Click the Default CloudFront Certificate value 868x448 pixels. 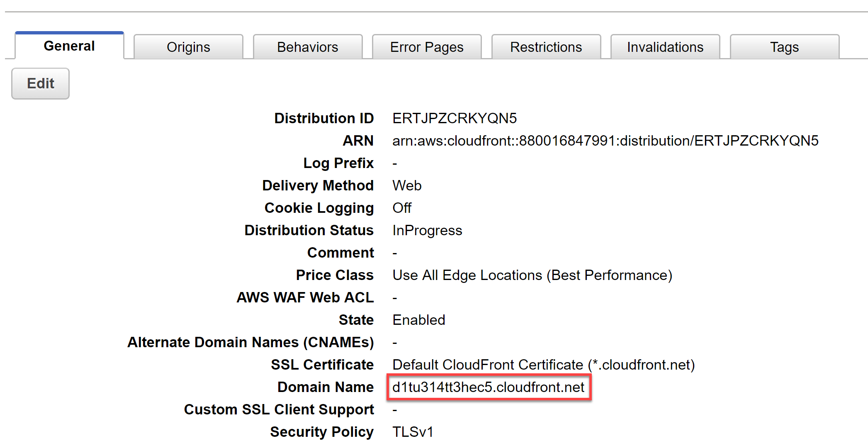(x=543, y=365)
